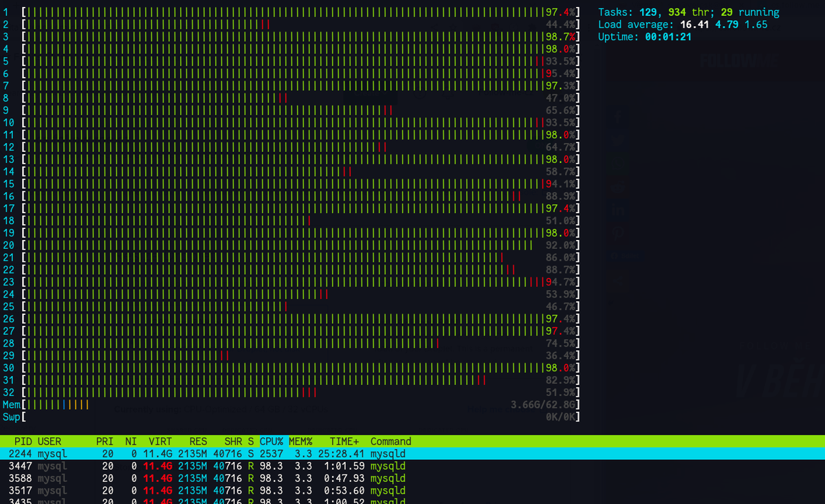
Task: Click the Uptime 00:01:21 line
Action: 645,36
